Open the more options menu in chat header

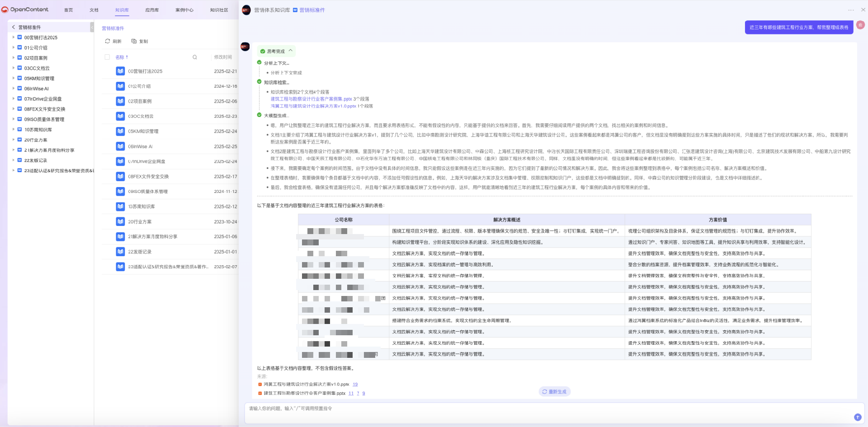850,10
